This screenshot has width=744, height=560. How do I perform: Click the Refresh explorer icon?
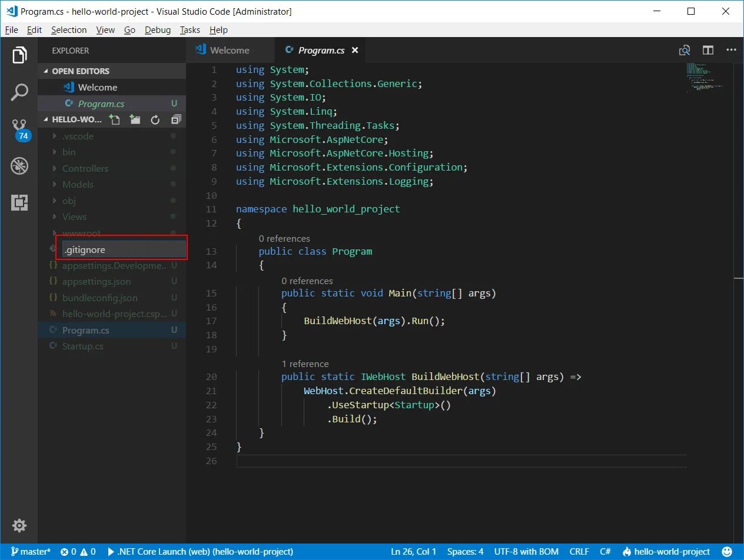click(x=155, y=119)
